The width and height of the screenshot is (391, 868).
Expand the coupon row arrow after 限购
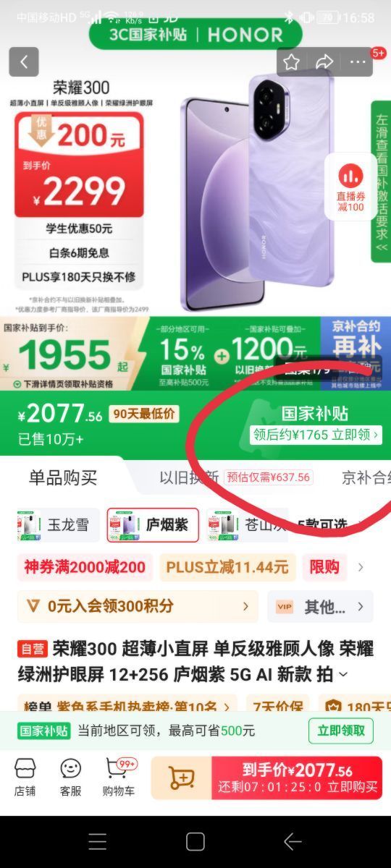tap(361, 567)
